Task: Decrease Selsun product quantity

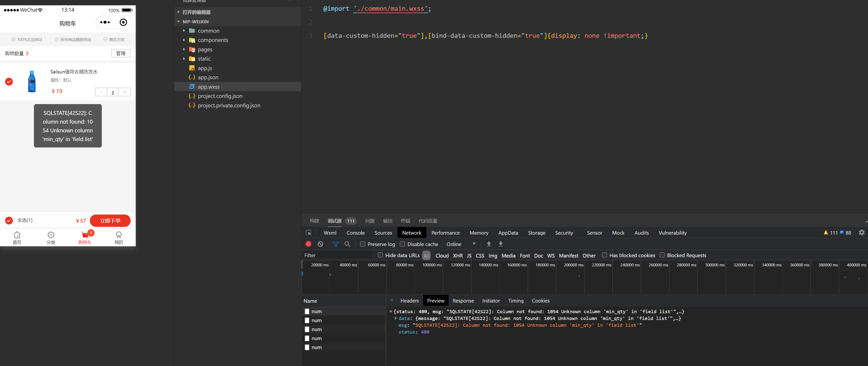Action: (x=101, y=92)
